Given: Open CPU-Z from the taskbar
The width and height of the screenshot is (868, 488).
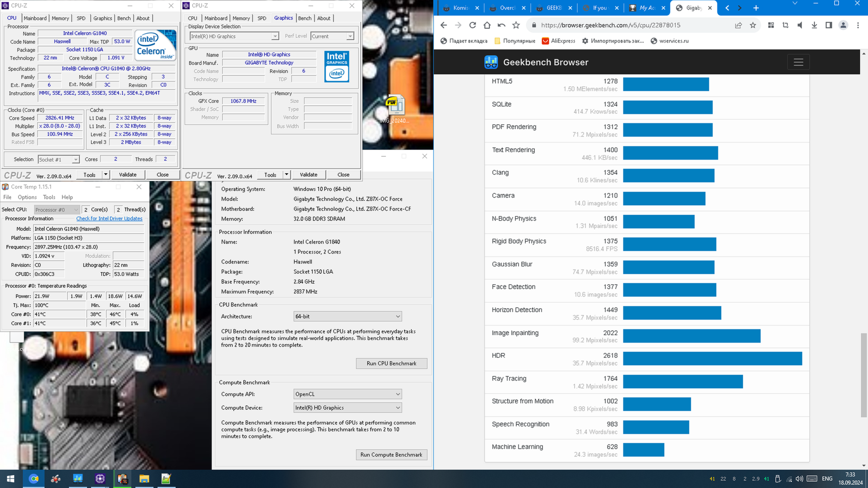Looking at the screenshot, I should 100,479.
